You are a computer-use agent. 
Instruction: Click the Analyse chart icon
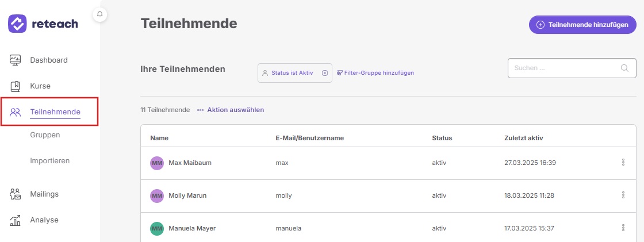(x=15, y=220)
